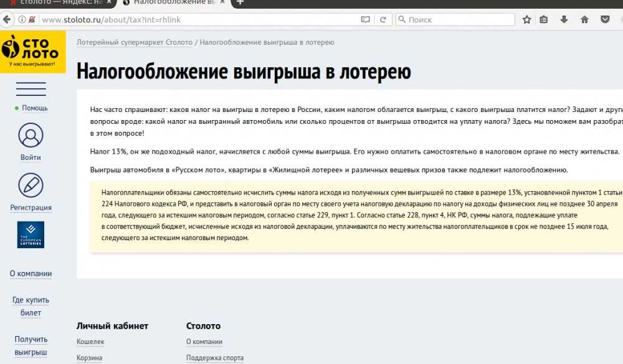
Task: Open the hamburger menu under the logo
Action: (x=31, y=89)
